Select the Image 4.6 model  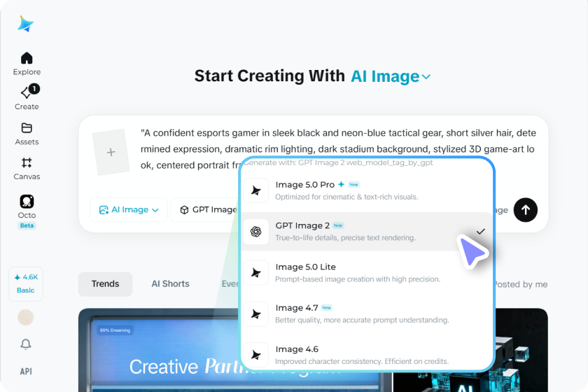point(366,355)
